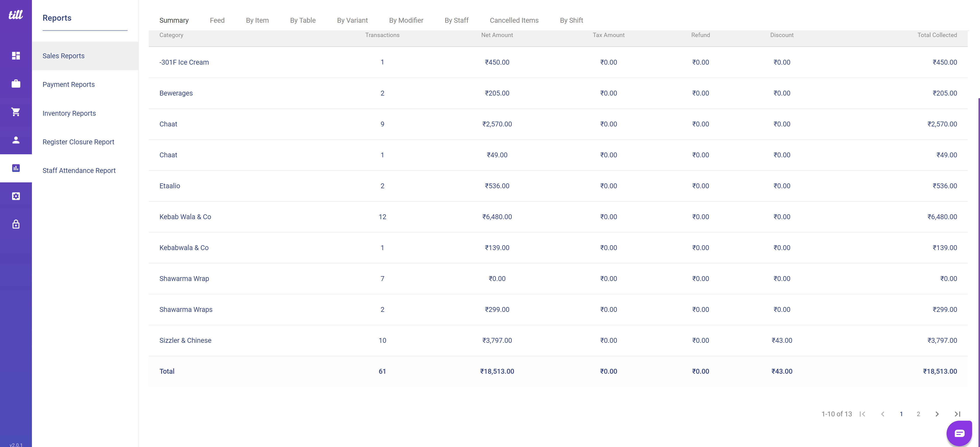Jump to last page arrow
The width and height of the screenshot is (980, 447).
(958, 414)
